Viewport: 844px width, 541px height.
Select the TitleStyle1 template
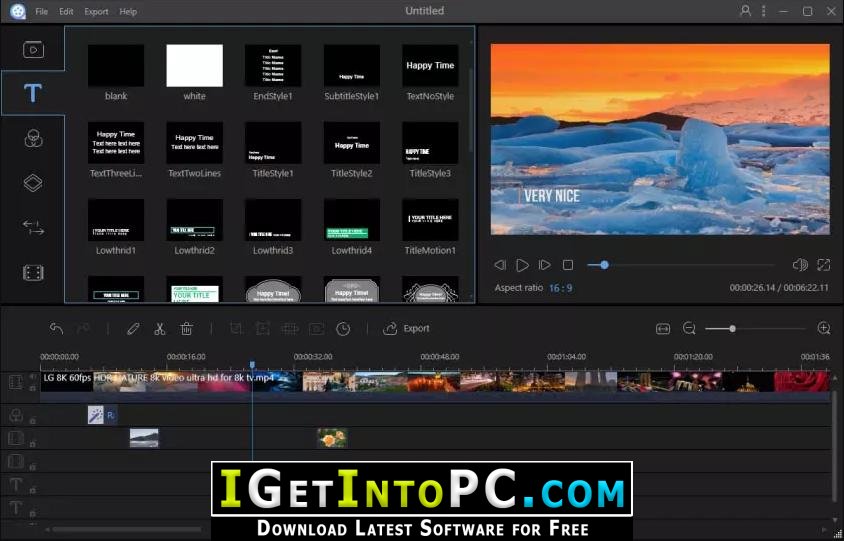(x=273, y=150)
